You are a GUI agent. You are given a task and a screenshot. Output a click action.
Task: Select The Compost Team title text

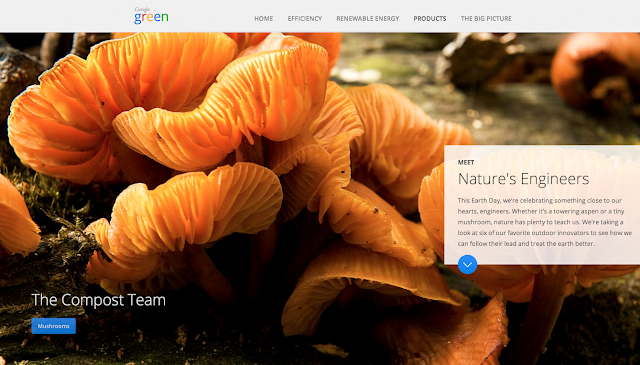(x=98, y=300)
